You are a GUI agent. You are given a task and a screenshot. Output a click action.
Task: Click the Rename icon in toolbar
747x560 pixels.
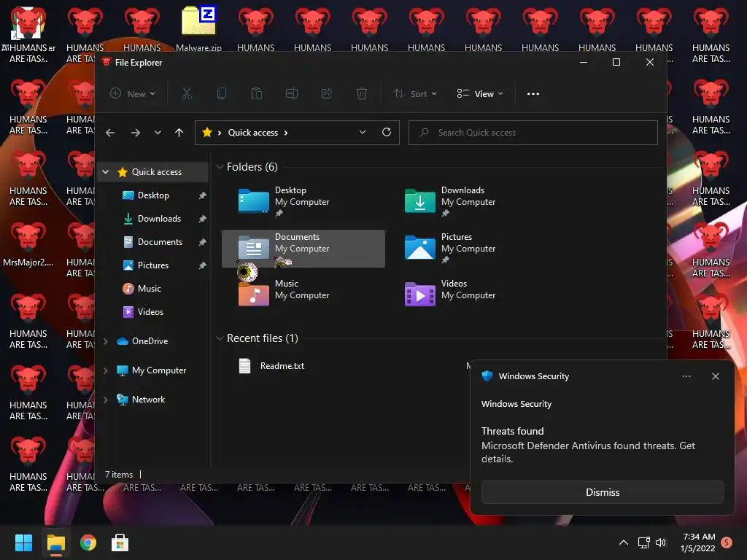292,93
